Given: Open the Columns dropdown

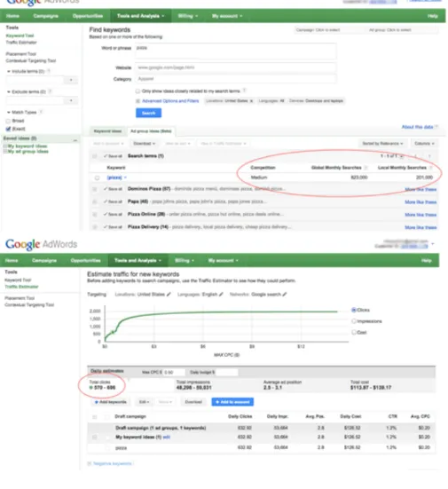Looking at the screenshot, I should tap(424, 144).
